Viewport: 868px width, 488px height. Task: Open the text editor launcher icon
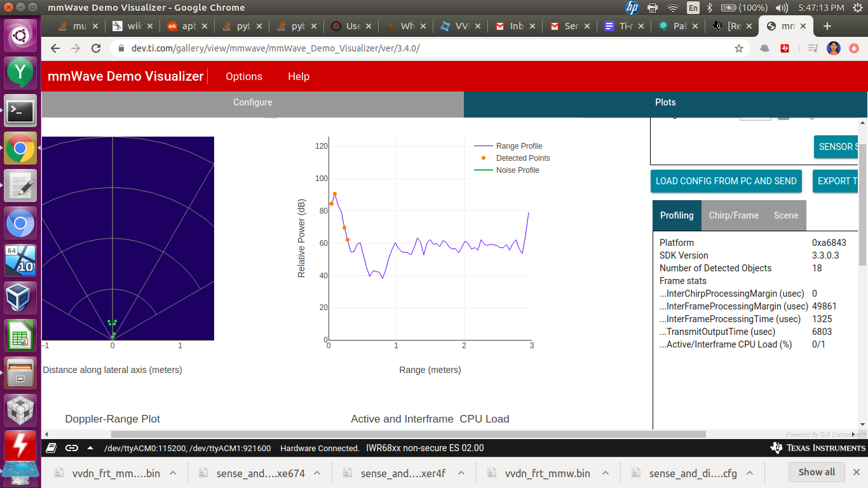[x=21, y=186]
